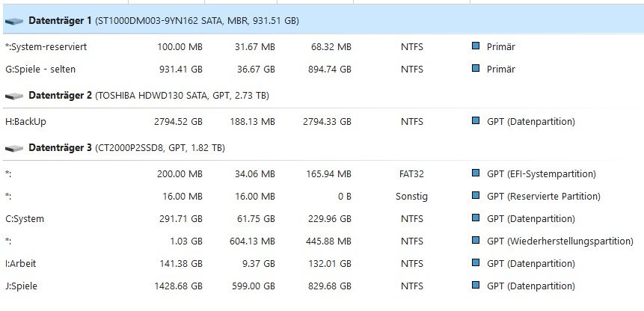Click blue status square for System-reserviert partition
Image resolution: width=644 pixels, height=311 pixels.
pos(476,46)
